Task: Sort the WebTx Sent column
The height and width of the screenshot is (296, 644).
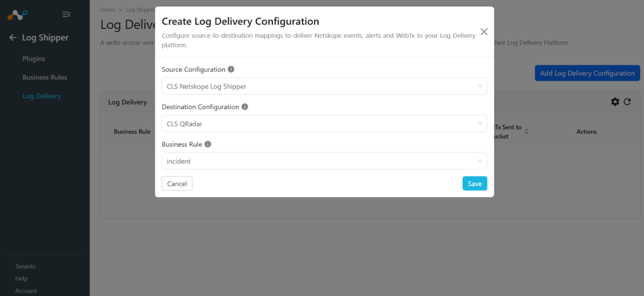Action: point(526,132)
